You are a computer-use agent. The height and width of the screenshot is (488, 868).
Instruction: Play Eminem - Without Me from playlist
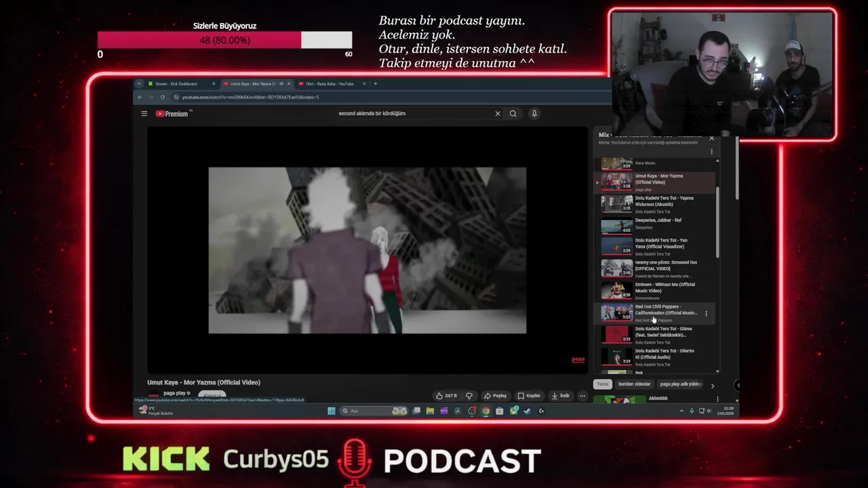coord(655,291)
